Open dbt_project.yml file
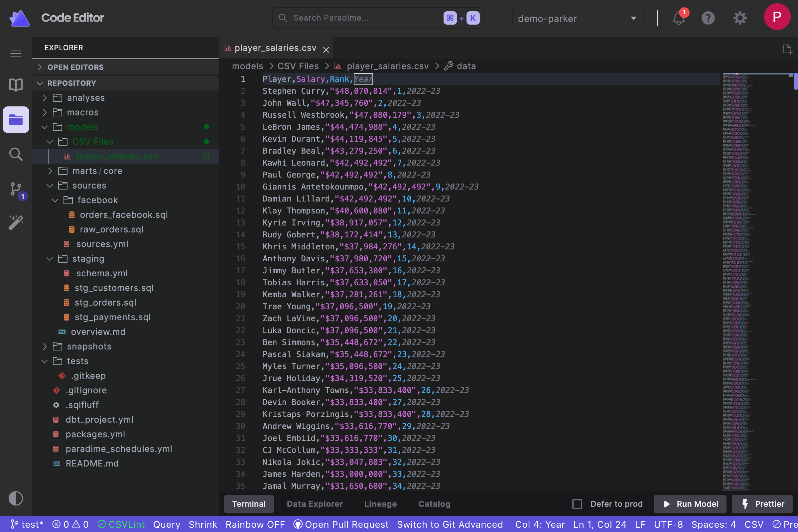This screenshot has width=798, height=532. click(99, 419)
